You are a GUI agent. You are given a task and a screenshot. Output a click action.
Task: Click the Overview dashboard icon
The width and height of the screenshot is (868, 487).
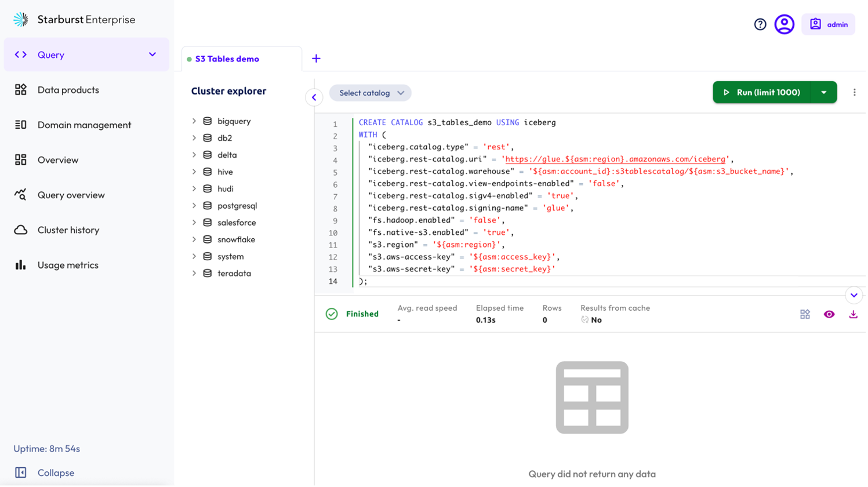point(21,160)
